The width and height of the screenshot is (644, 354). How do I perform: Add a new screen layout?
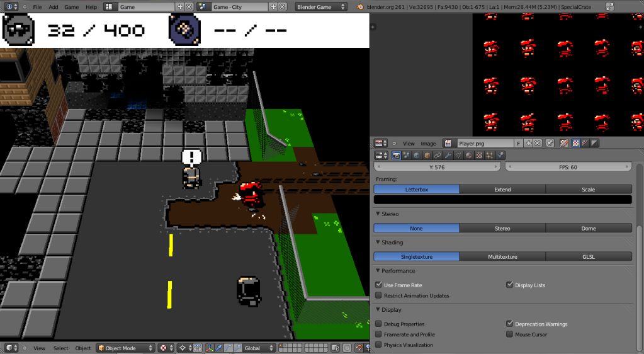pyautogui.click(x=180, y=6)
